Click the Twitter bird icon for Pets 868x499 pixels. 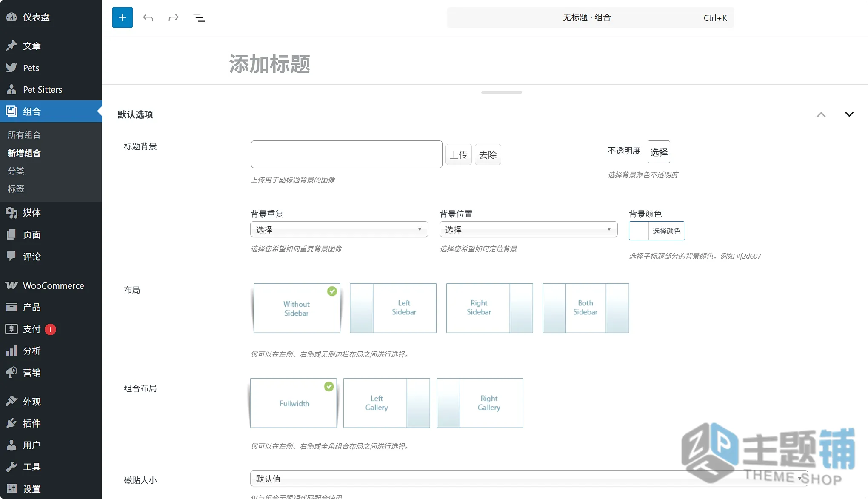[x=11, y=68]
